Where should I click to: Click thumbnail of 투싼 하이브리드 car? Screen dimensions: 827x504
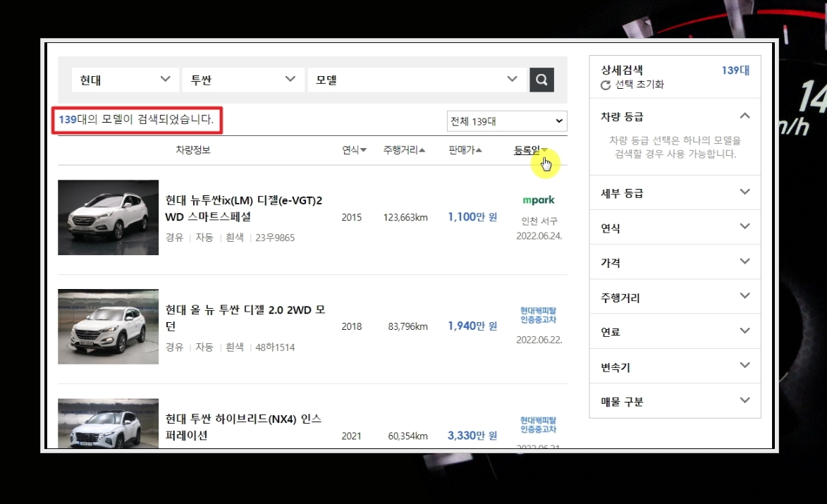click(x=108, y=424)
